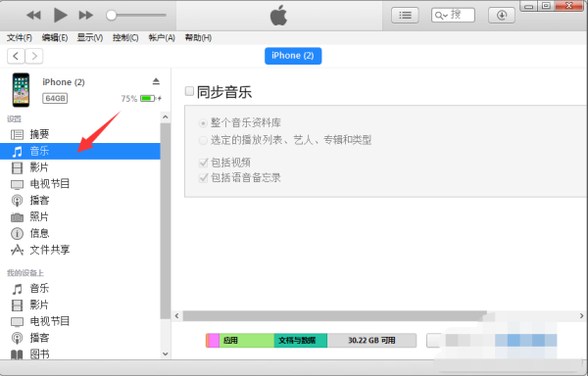Click the battery level indicator icon

(x=148, y=99)
